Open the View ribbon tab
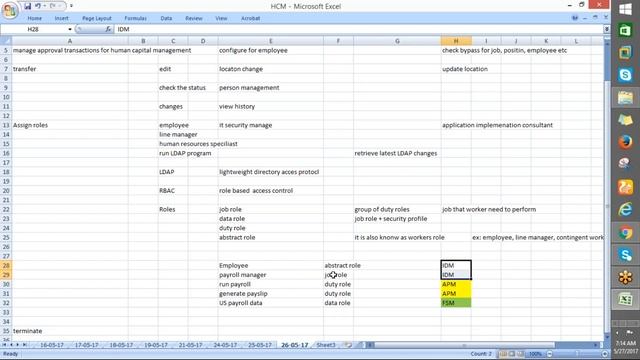The image size is (640, 360). tap(221, 18)
